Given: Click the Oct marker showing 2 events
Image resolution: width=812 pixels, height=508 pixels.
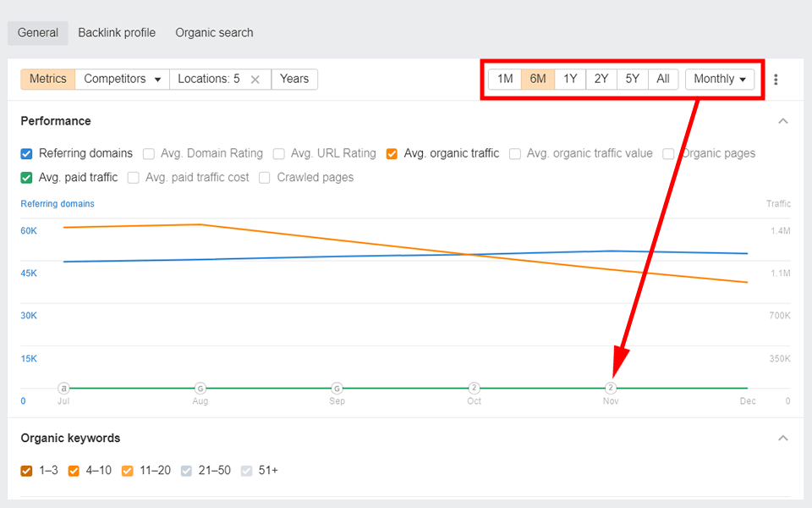Looking at the screenshot, I should [x=474, y=388].
